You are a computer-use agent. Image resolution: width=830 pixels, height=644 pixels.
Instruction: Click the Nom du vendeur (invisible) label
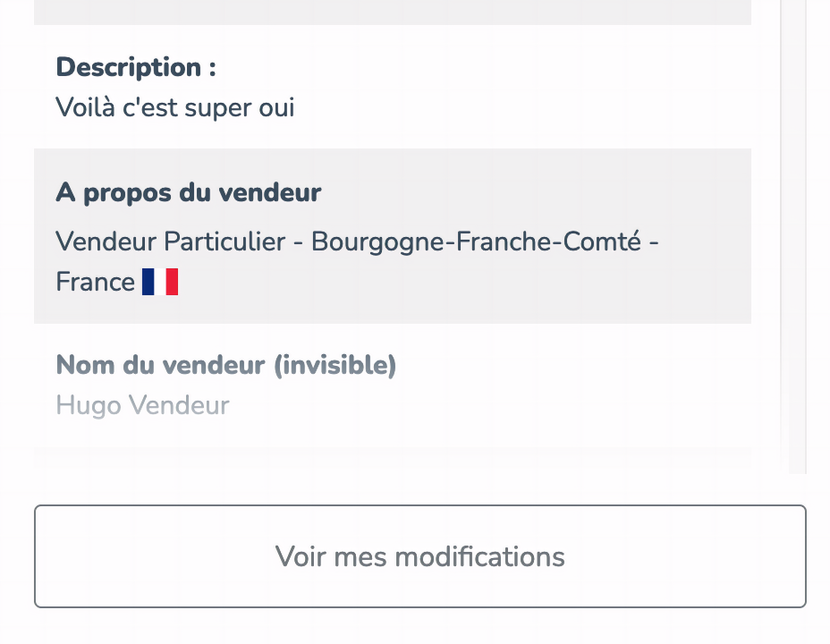(226, 365)
